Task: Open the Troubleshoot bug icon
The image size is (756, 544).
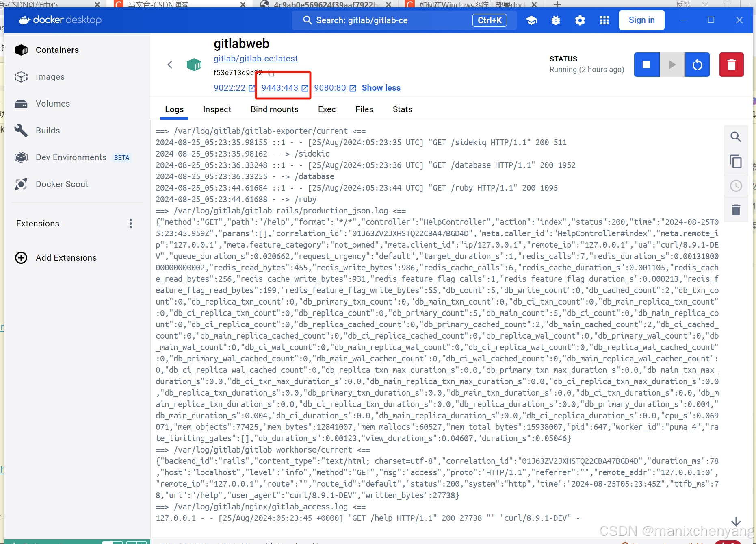Action: tap(556, 20)
